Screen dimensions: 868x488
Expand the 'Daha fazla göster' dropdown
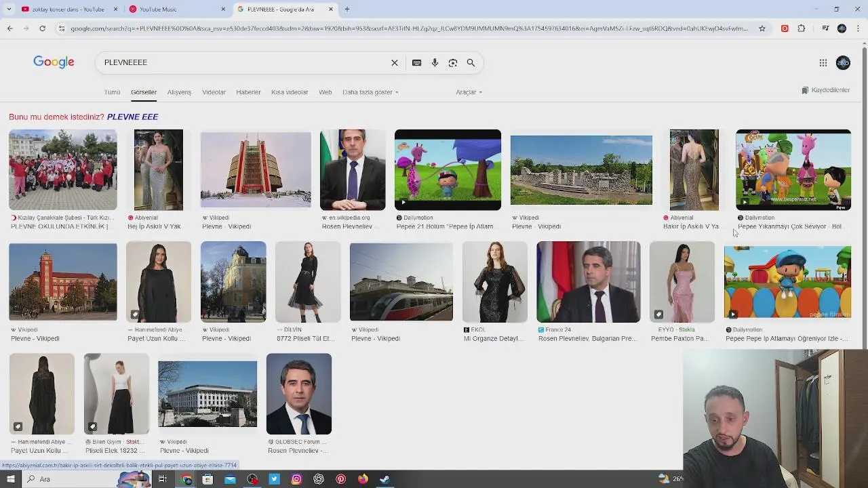(370, 92)
